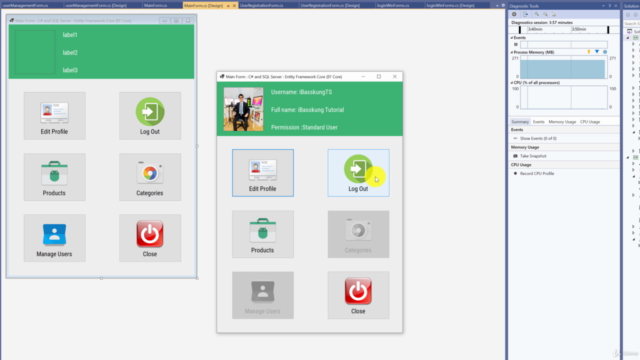Click Edit Profile in the running Main Form
The width and height of the screenshot is (640, 360).
(263, 173)
